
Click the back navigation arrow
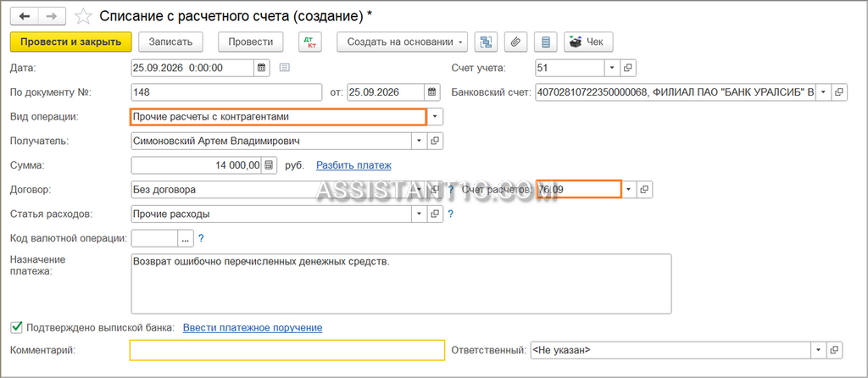coord(25,16)
